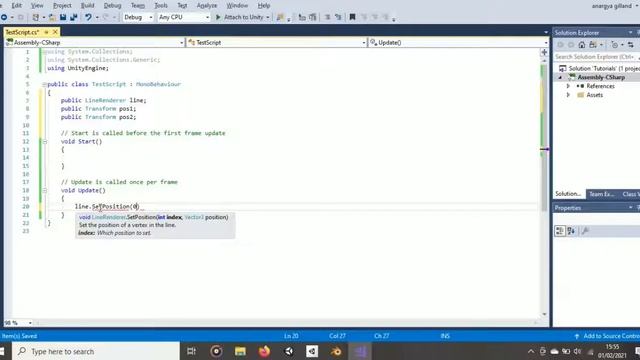Click the split editor plus icon
The width and height of the screenshot is (640, 360).
tap(544, 52)
